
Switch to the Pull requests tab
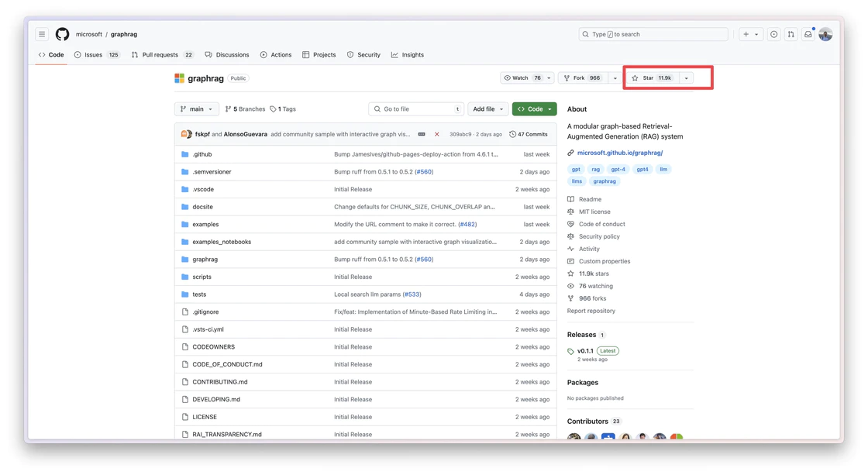[162, 55]
